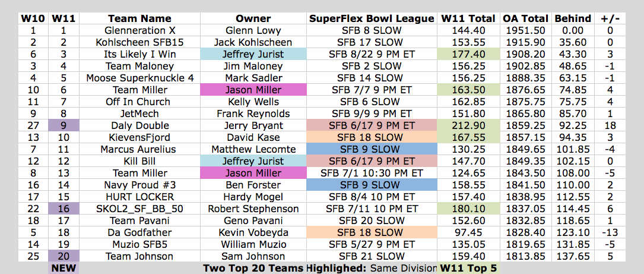Click the 212.90 W11 Total cell
The image size is (644, 274).
tap(468, 125)
